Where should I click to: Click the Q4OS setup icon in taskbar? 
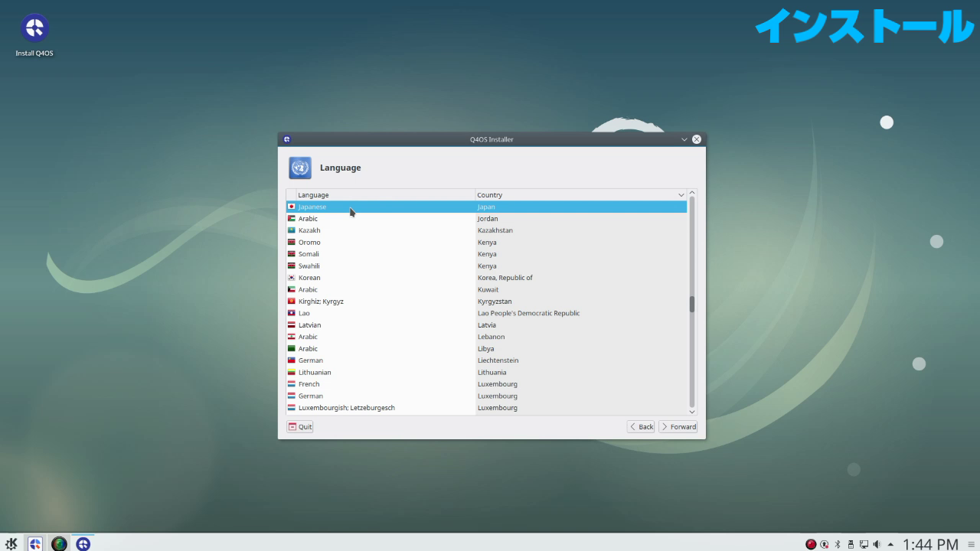[34, 544]
